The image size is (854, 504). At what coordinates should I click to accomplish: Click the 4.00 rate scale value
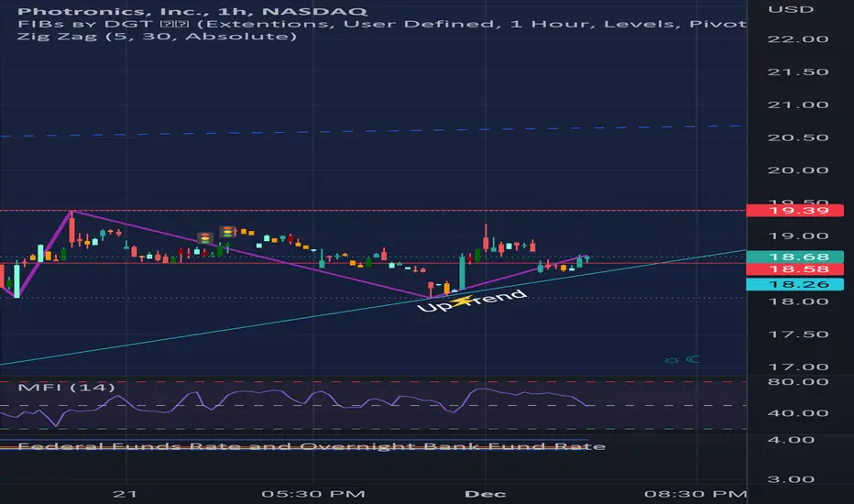[x=790, y=440]
